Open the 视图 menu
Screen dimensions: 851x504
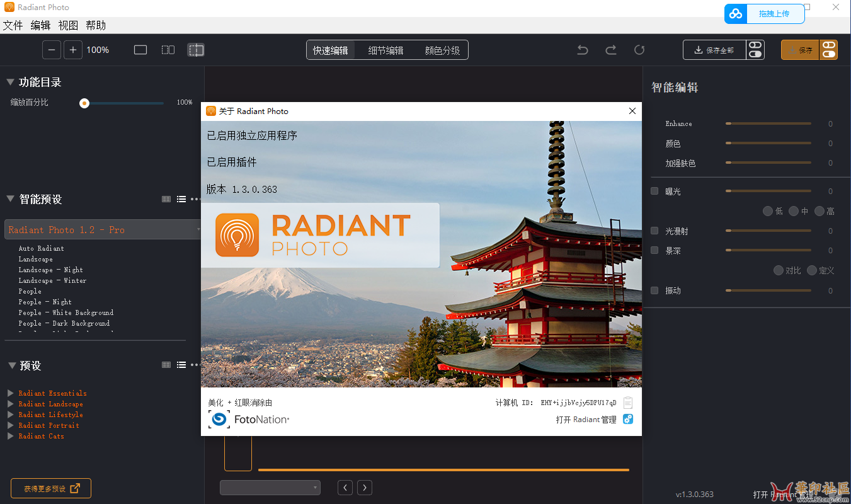[68, 25]
